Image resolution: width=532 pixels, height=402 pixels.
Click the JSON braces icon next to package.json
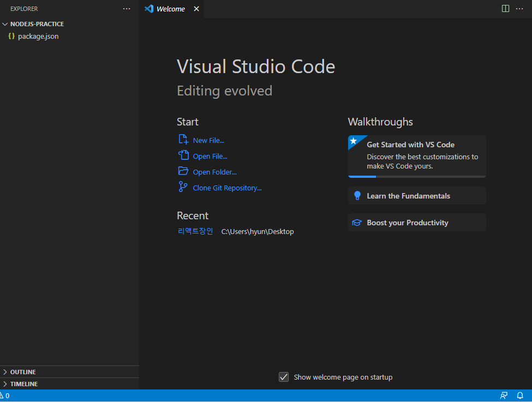[11, 36]
